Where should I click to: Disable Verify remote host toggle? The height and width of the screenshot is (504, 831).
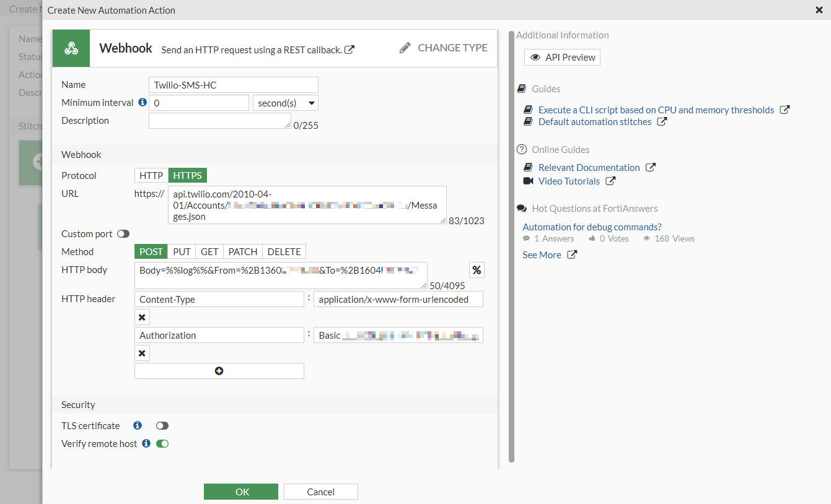[162, 444]
